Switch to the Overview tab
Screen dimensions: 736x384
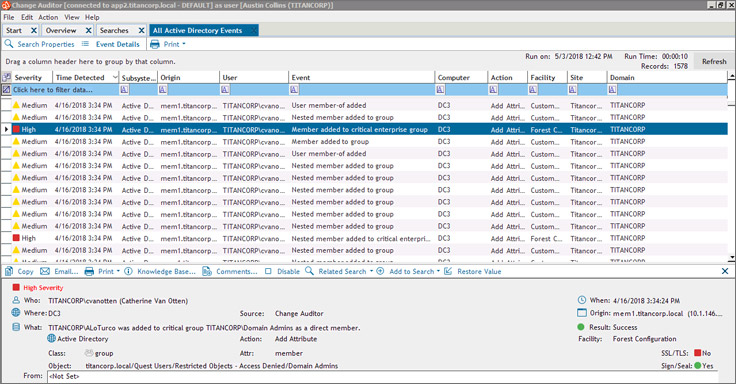61,30
